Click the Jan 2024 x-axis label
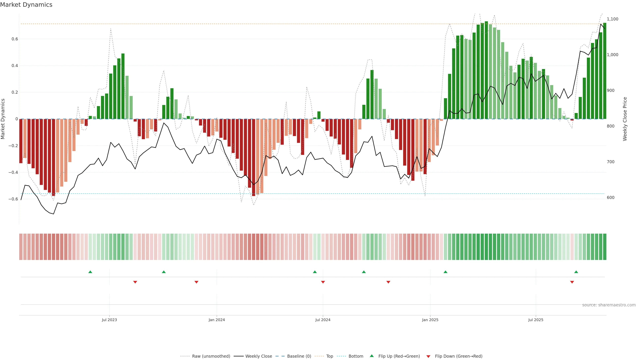 point(217,320)
